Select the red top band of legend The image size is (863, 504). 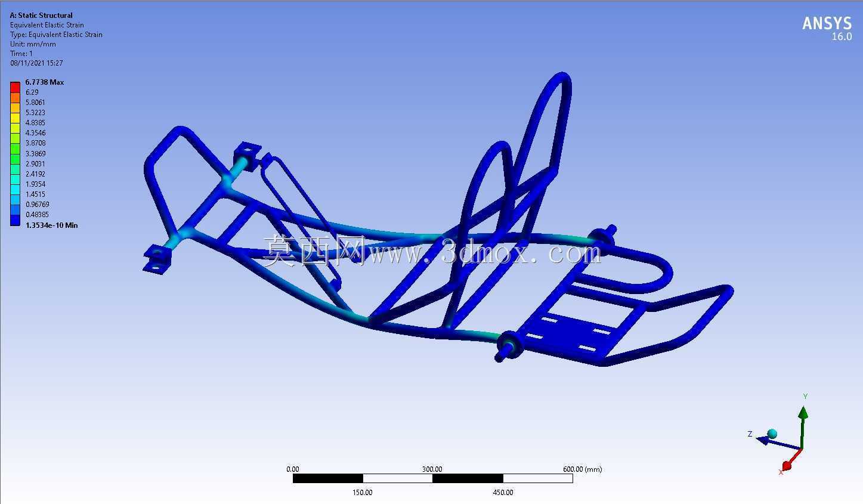click(x=15, y=87)
